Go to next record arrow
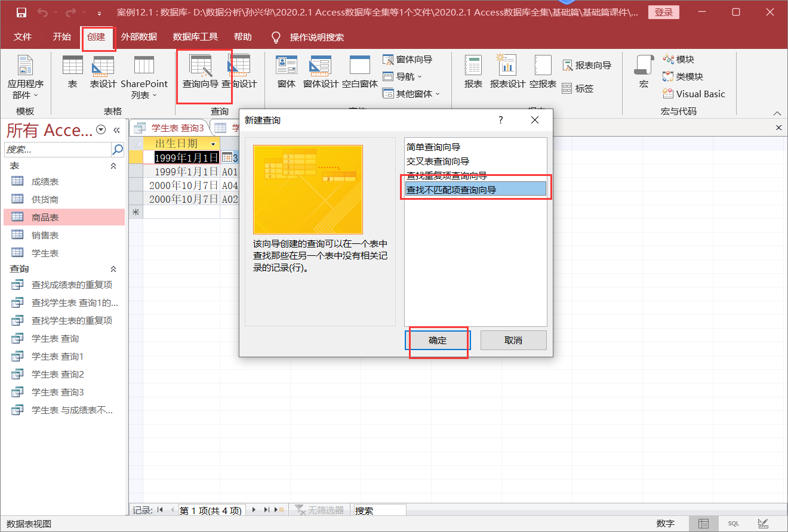The height and width of the screenshot is (532, 788). click(254, 510)
